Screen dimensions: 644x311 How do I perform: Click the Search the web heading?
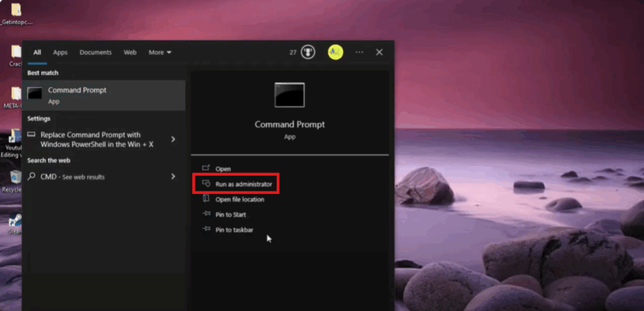(48, 161)
